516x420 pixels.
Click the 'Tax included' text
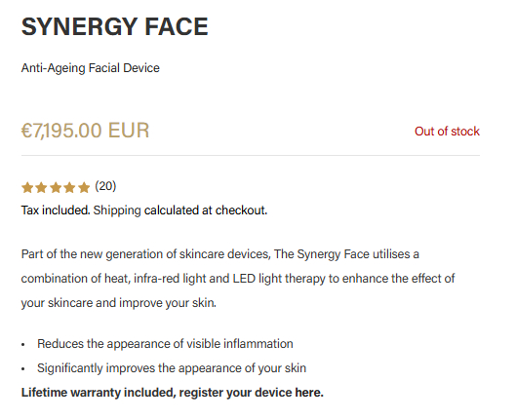coord(56,210)
